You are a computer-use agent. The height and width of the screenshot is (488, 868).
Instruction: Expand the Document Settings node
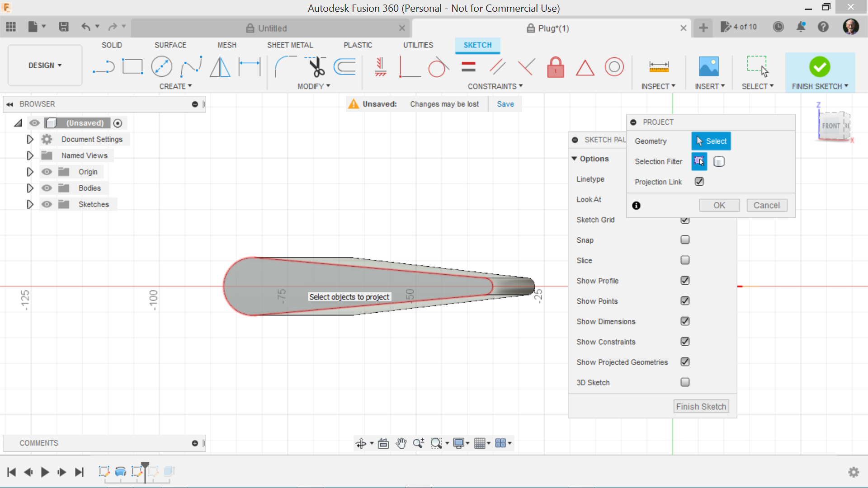pyautogui.click(x=30, y=139)
